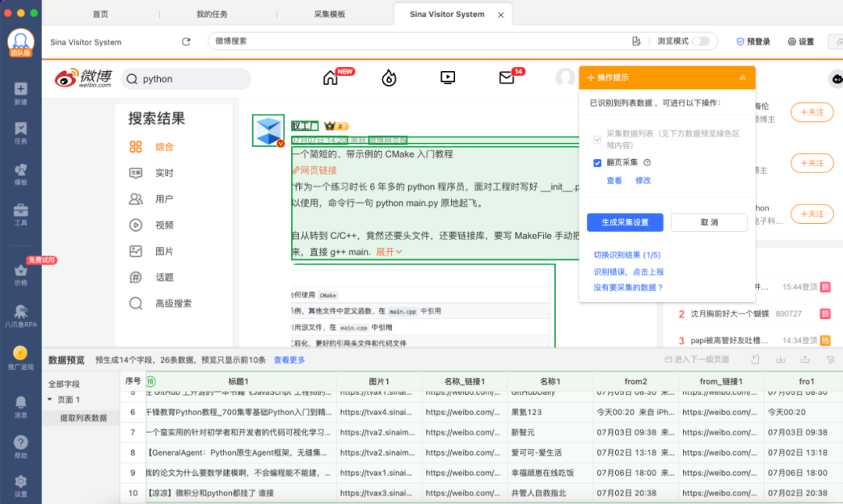
Task: Select 提取列表数据 in the field tree
Action: [x=84, y=418]
